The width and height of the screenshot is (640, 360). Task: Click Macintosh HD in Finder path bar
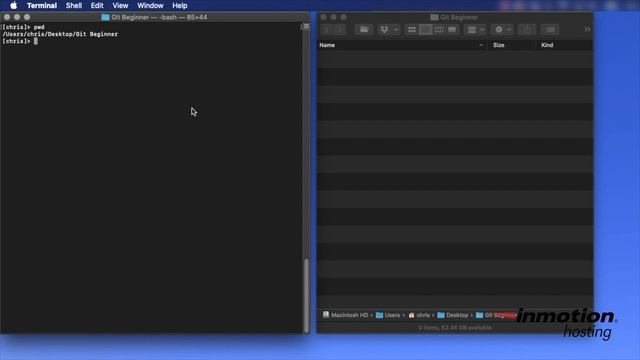(345, 315)
